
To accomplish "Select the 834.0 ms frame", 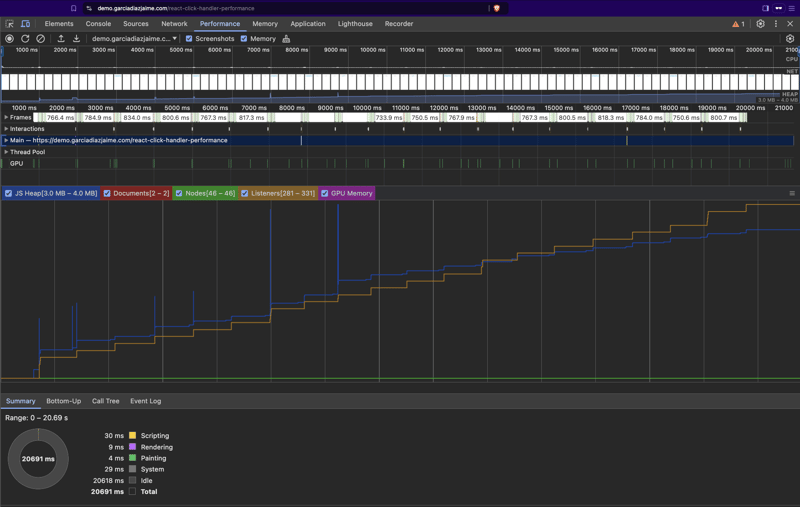I will (137, 118).
